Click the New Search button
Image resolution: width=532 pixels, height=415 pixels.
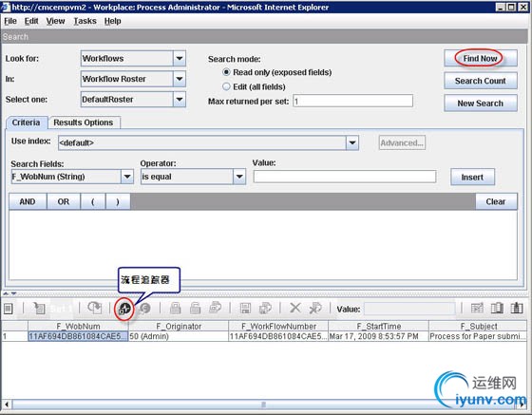click(480, 104)
